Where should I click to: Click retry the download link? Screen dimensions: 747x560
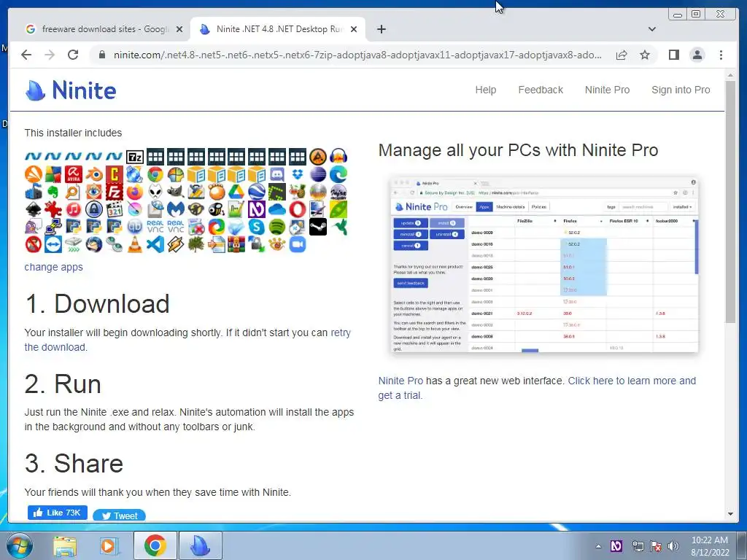[x=187, y=340]
